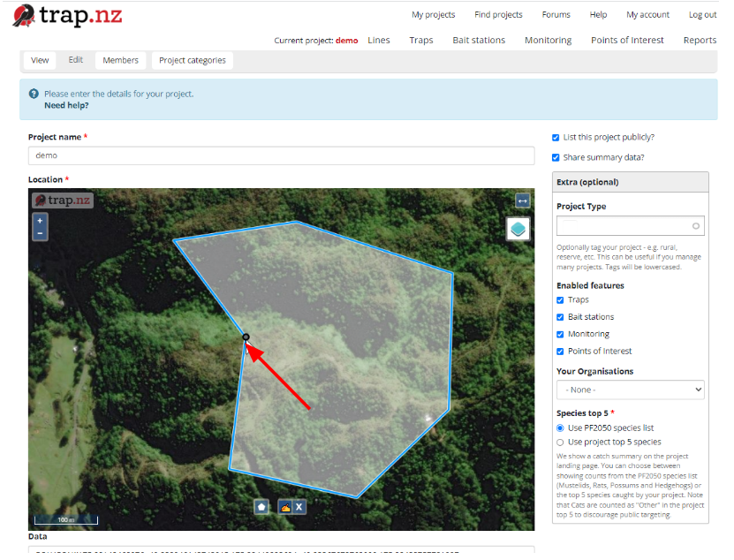Toggle List this project publicly checkbox
The width and height of the screenshot is (734, 560).
coord(556,137)
